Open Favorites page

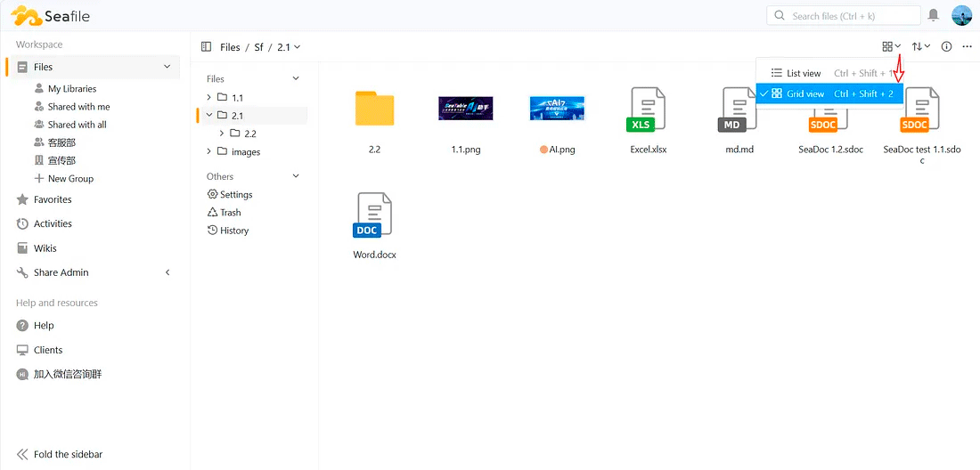click(x=53, y=199)
